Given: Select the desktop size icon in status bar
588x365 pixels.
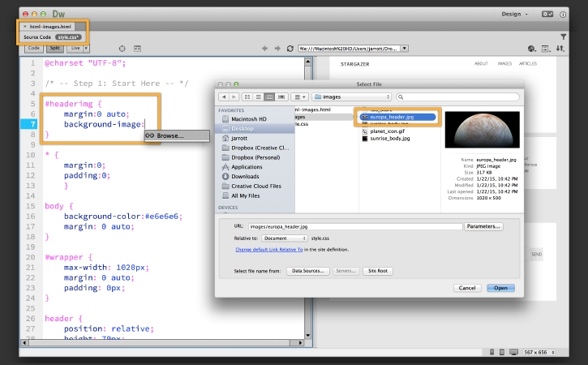Looking at the screenshot, I should tap(513, 352).
